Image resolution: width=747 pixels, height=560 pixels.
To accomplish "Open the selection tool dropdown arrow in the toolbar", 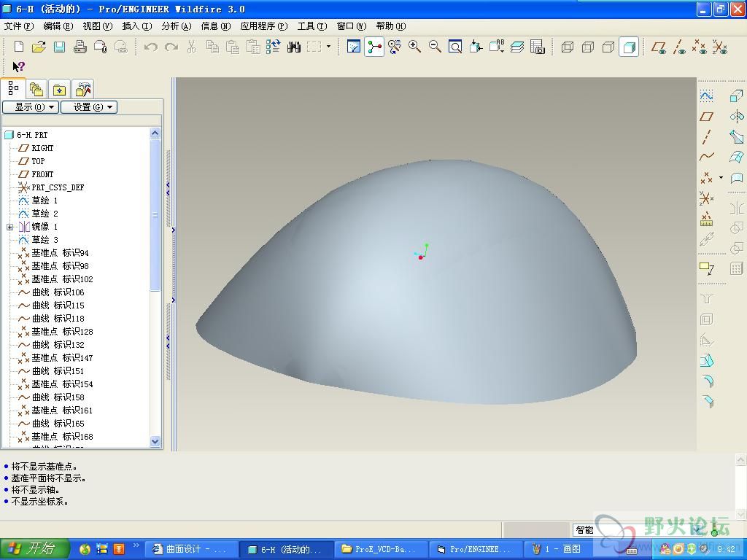I will pos(328,47).
